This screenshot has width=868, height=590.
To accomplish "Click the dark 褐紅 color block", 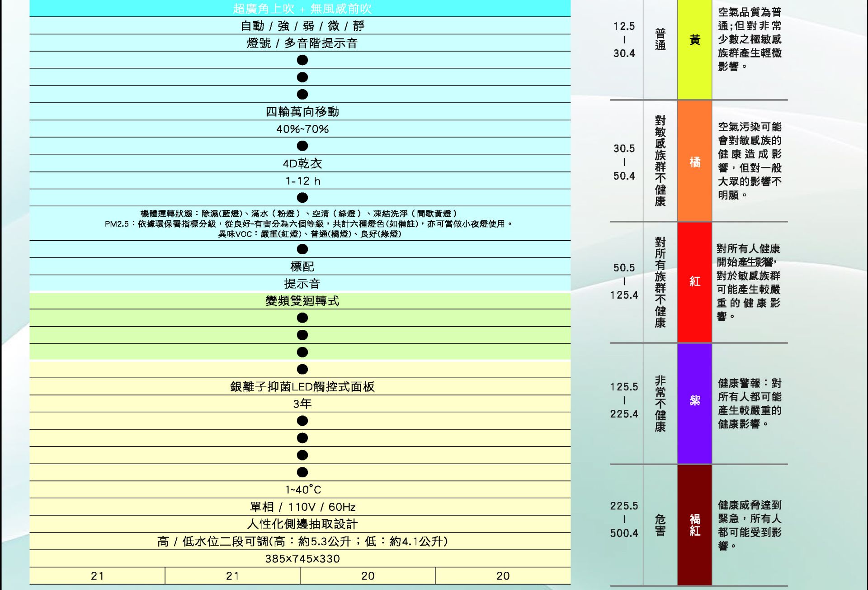I will pos(694,525).
